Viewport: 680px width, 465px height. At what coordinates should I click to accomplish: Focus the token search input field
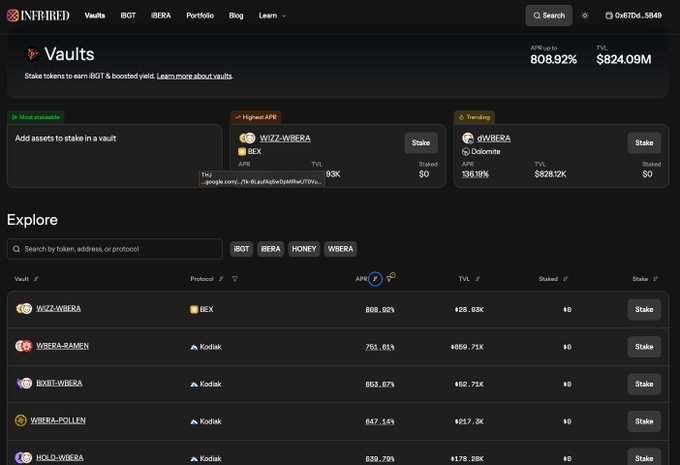point(114,249)
